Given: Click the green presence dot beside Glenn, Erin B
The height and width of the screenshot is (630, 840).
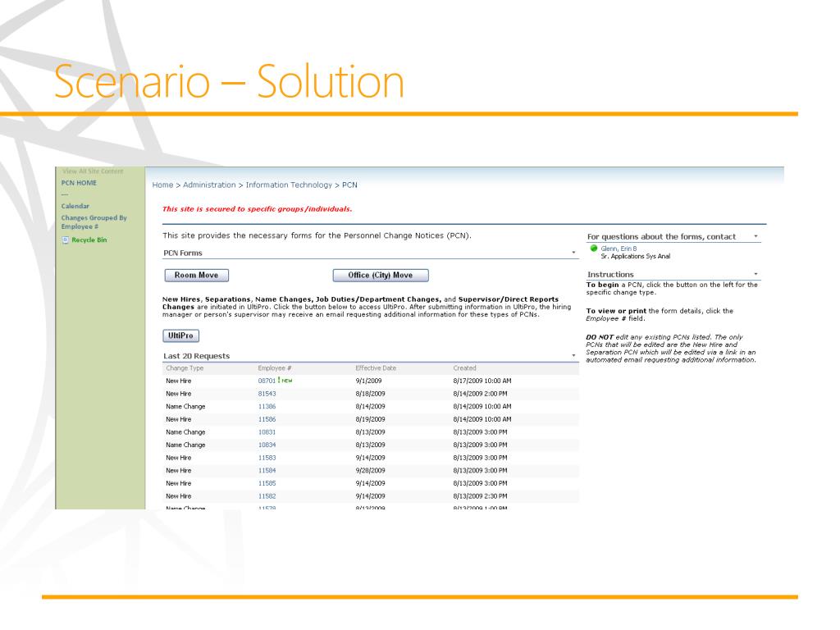Looking at the screenshot, I should 594,249.
